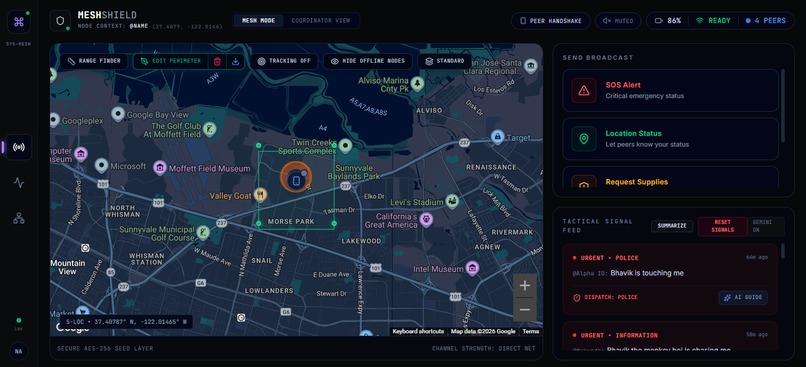Click the Intel Museum map marker
Screen dimensions: 806x367
click(x=472, y=268)
